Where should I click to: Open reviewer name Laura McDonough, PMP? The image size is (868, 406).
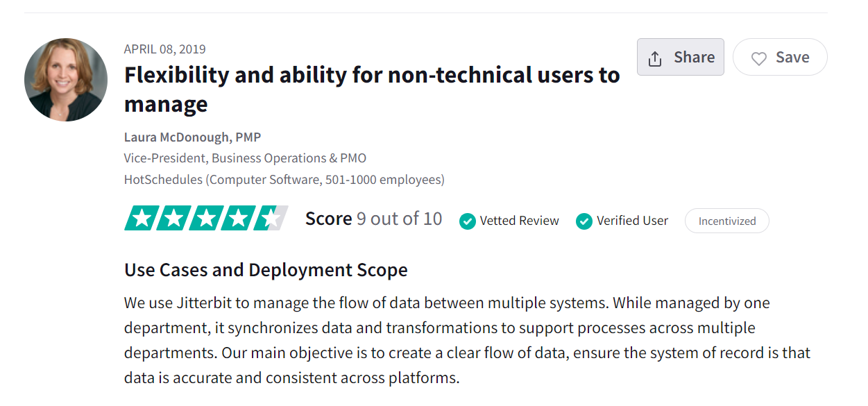coord(193,137)
